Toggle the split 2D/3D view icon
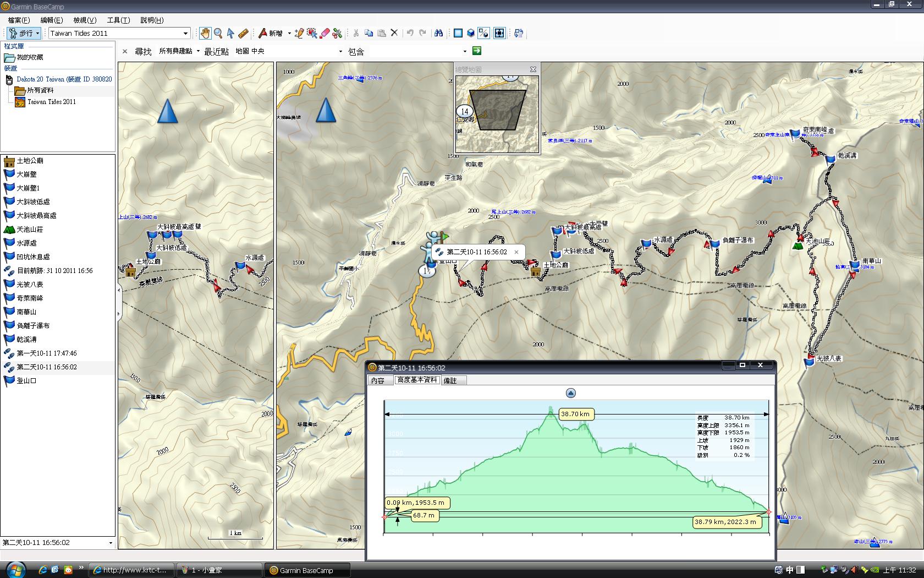Image resolution: width=924 pixels, height=578 pixels. point(483,33)
